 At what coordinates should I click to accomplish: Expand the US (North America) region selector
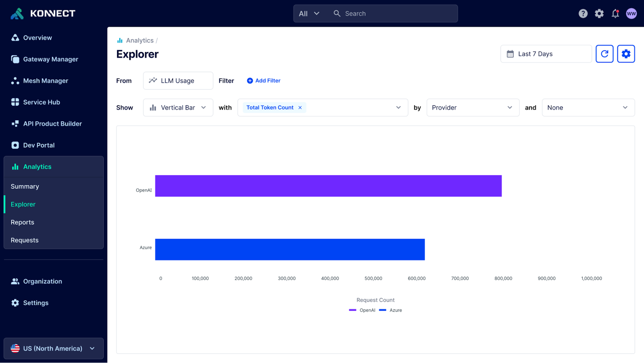coord(53,348)
